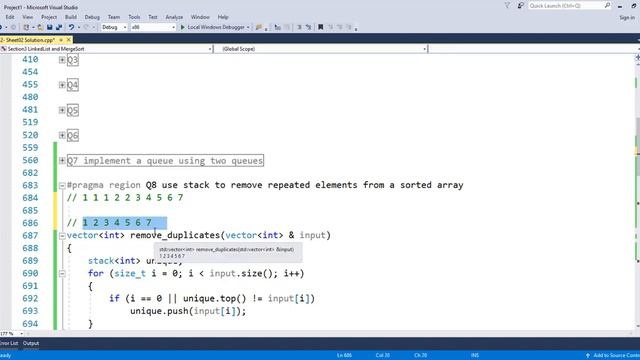The width and height of the screenshot is (640, 360).
Task: Open the Edit menu
Action: (x=10, y=17)
